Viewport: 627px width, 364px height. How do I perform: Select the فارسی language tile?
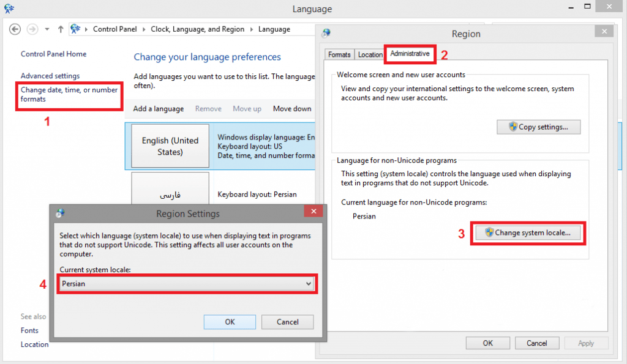[170, 188]
